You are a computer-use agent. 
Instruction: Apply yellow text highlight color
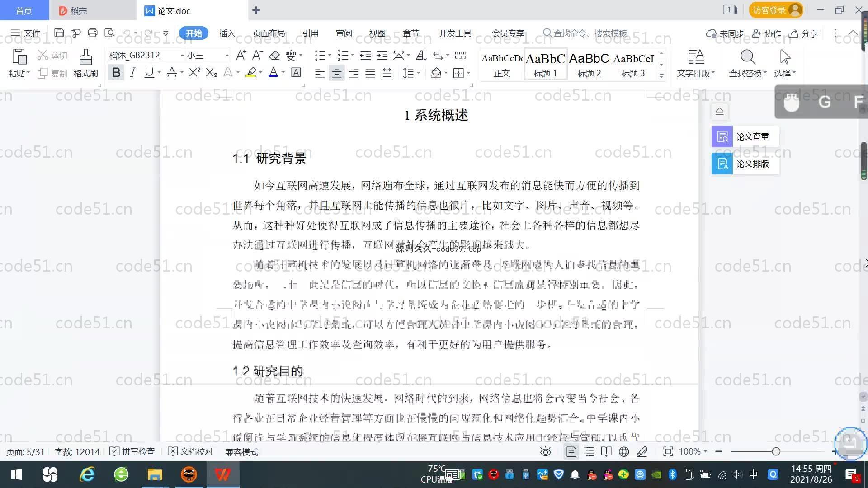click(251, 73)
